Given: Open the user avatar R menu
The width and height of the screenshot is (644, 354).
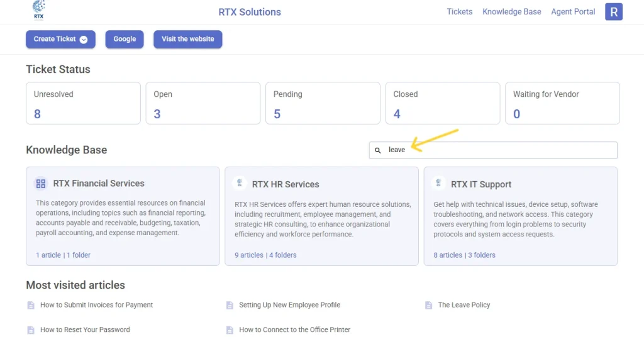Looking at the screenshot, I should point(614,12).
